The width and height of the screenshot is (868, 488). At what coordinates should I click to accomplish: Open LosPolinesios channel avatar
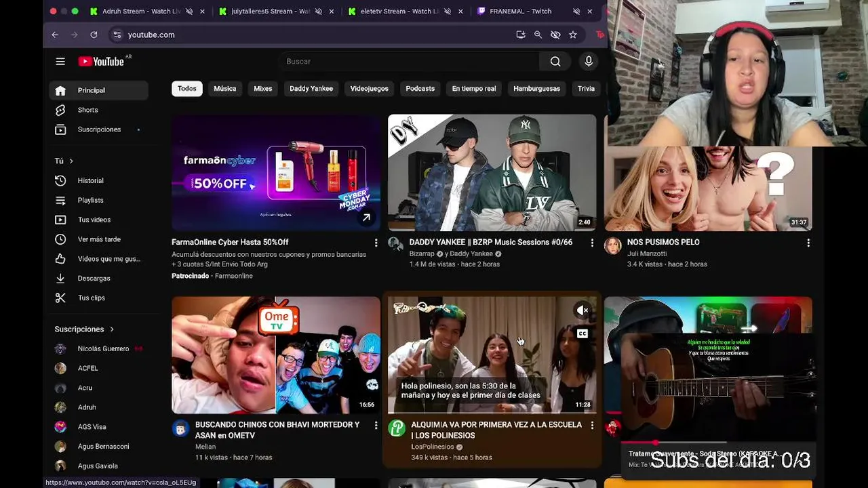397,428
